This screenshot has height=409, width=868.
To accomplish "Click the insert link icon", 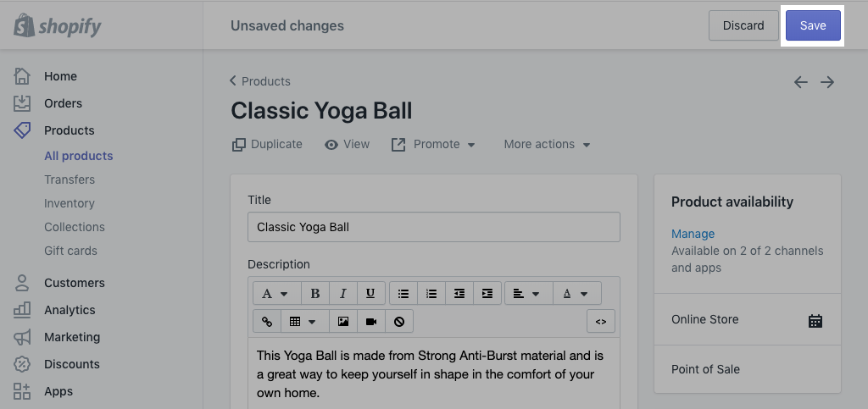I will pyautogui.click(x=267, y=322).
